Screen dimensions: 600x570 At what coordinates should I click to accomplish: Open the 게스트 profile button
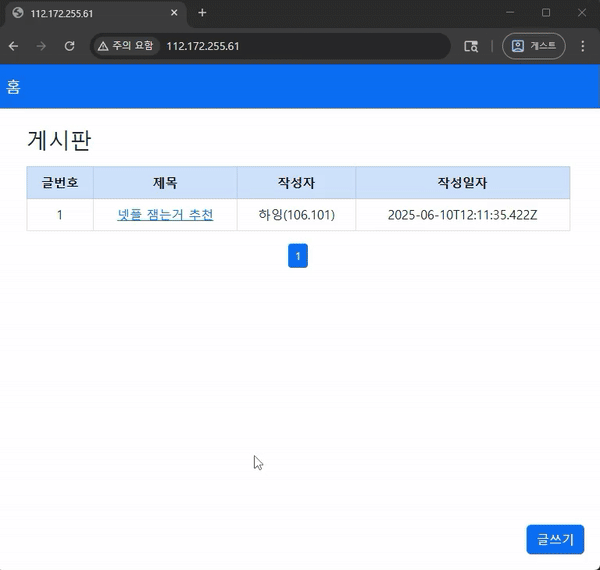534,46
